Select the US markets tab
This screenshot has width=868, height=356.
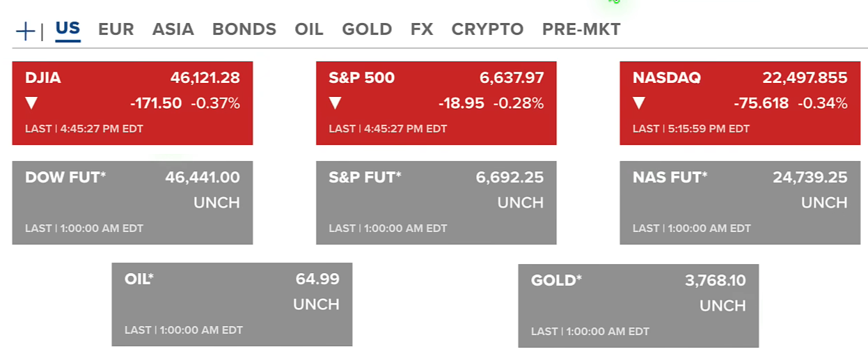click(x=68, y=29)
